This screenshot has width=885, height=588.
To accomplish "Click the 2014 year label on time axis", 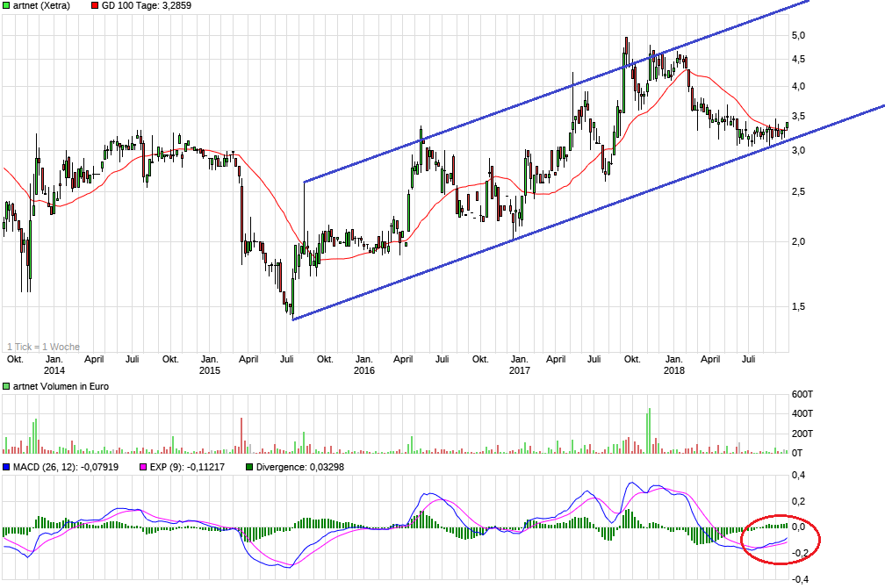I will (54, 370).
